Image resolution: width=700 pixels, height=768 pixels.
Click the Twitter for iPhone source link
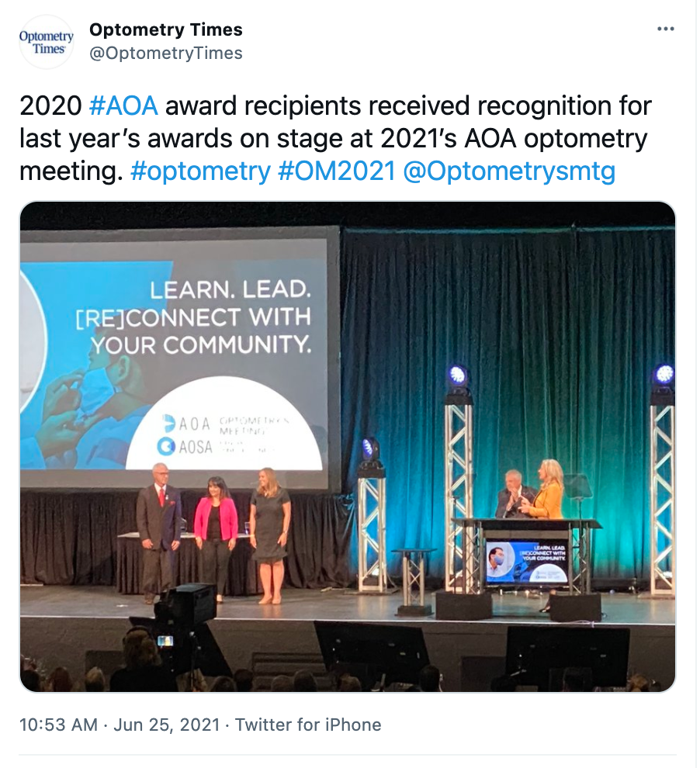coord(310,725)
